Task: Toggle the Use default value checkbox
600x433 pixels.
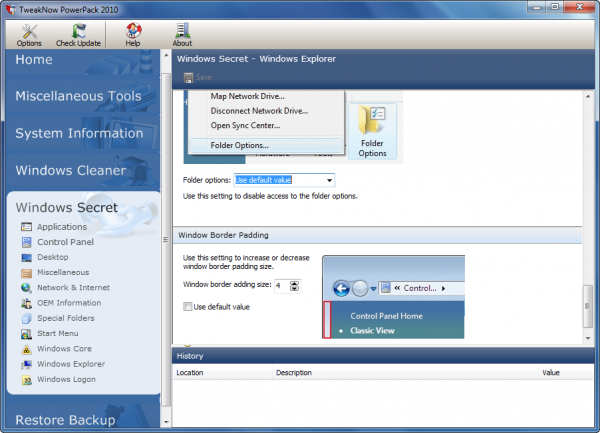Action: tap(188, 307)
